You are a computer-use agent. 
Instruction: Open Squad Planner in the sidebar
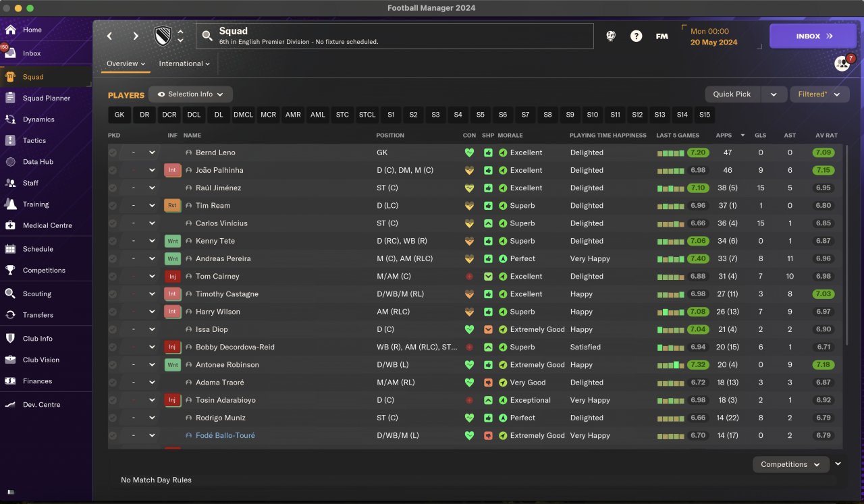(46, 98)
